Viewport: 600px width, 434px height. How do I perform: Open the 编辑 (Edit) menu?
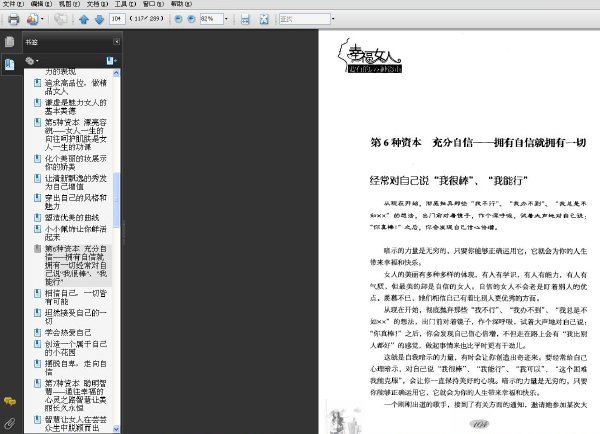coord(41,4)
